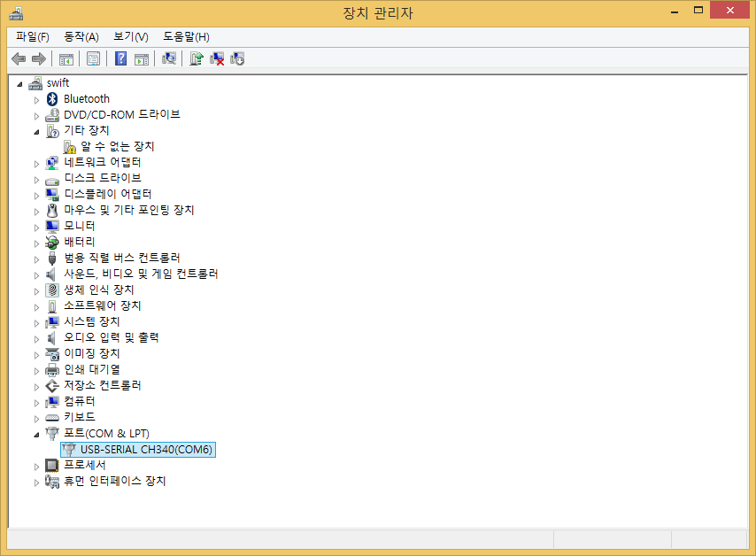The height and width of the screenshot is (556, 756).
Task: Click Update Driver Software toolbar icon
Action: pyautogui.click(x=197, y=58)
